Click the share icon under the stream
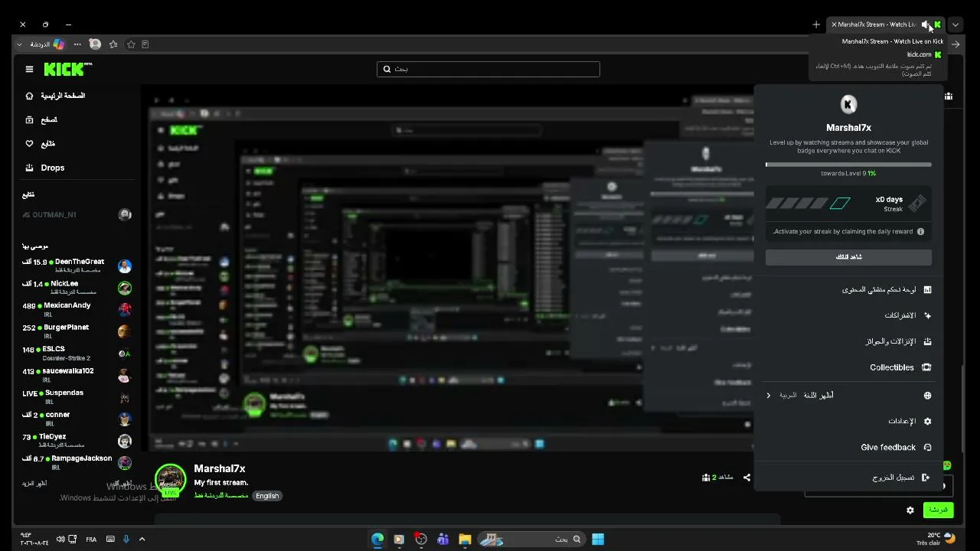Screen dimensions: 980x551 (x=746, y=478)
